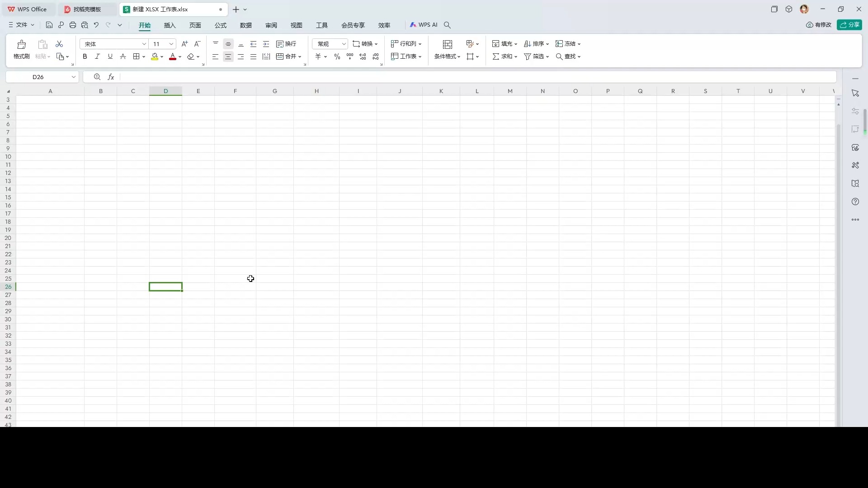Screen dimensions: 868x488
Task: Click the WPS AI button
Action: 424,25
